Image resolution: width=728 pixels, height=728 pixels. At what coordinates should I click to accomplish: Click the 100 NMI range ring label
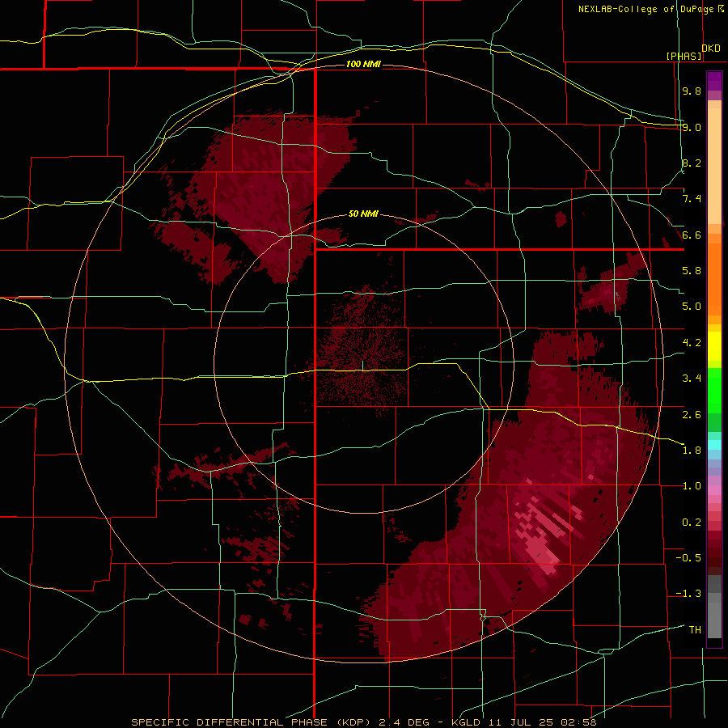tap(363, 64)
